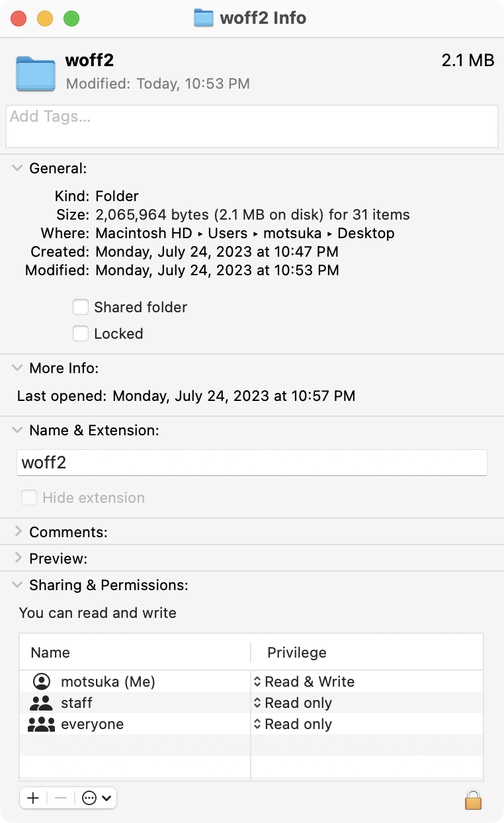The image size is (504, 823).
Task: Add a user with the plus button
Action: click(33, 798)
